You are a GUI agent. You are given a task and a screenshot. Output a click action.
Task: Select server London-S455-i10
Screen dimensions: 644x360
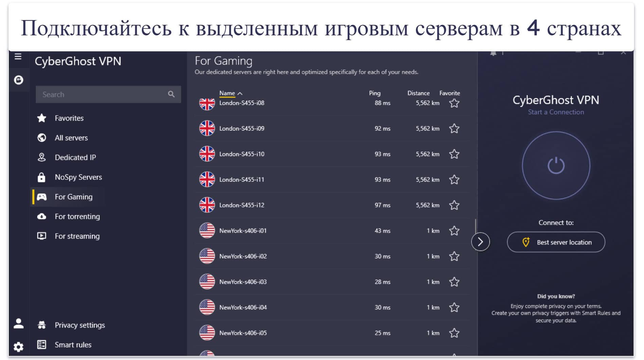pos(332,154)
